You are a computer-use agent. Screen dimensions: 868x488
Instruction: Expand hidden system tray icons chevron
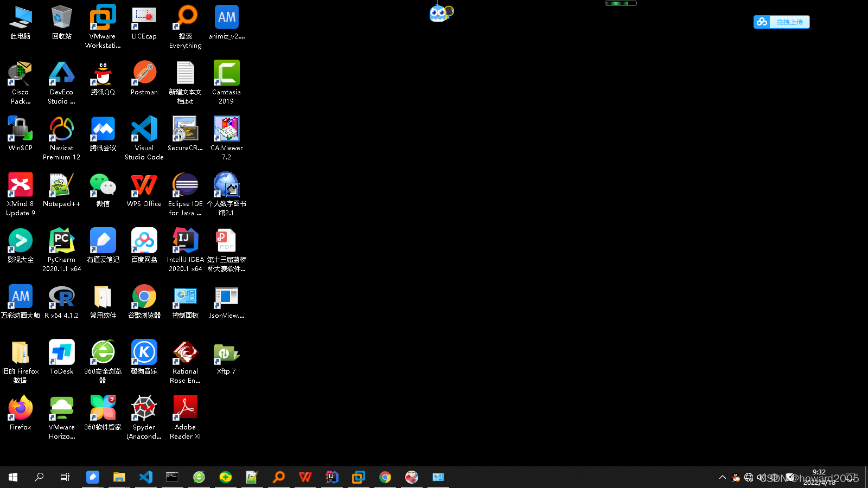[x=722, y=477]
